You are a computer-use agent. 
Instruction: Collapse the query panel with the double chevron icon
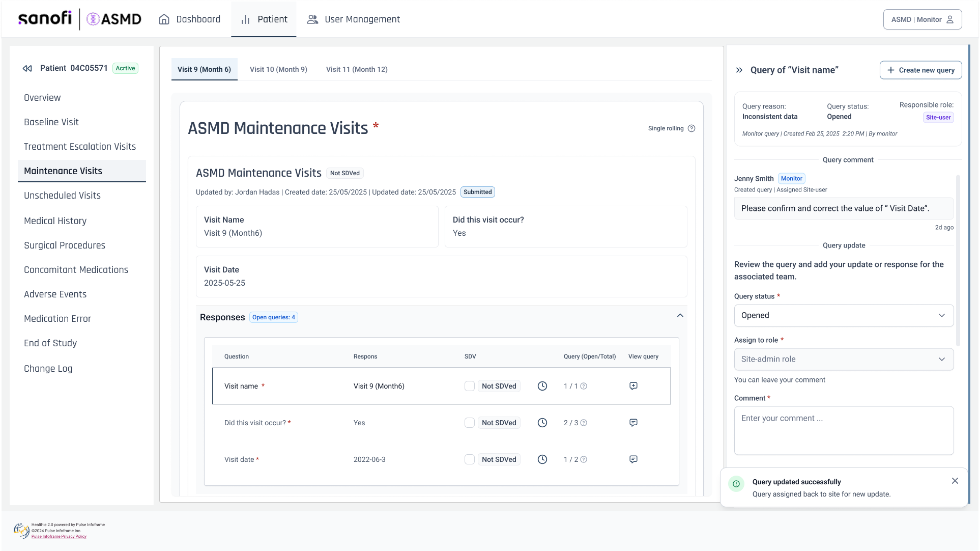(x=739, y=70)
